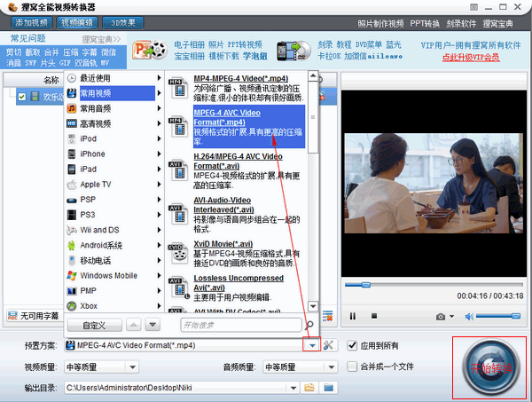Click the PS3 console icon

point(72,215)
